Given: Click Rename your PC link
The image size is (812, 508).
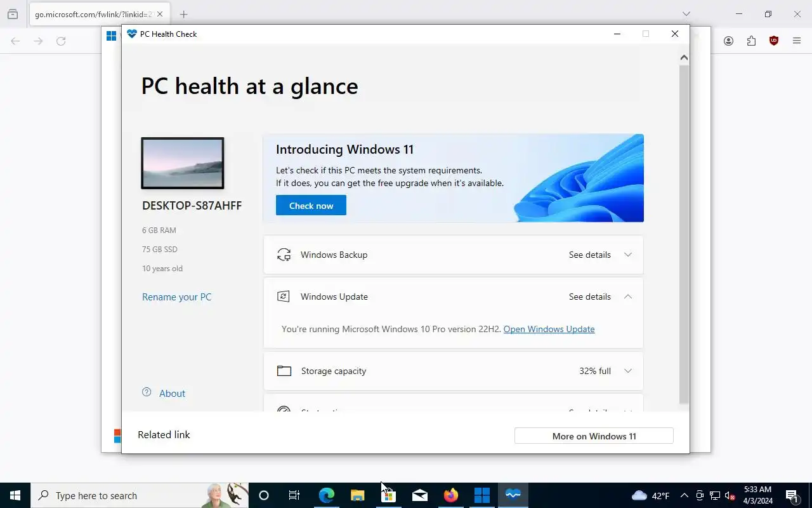Looking at the screenshot, I should click(176, 297).
